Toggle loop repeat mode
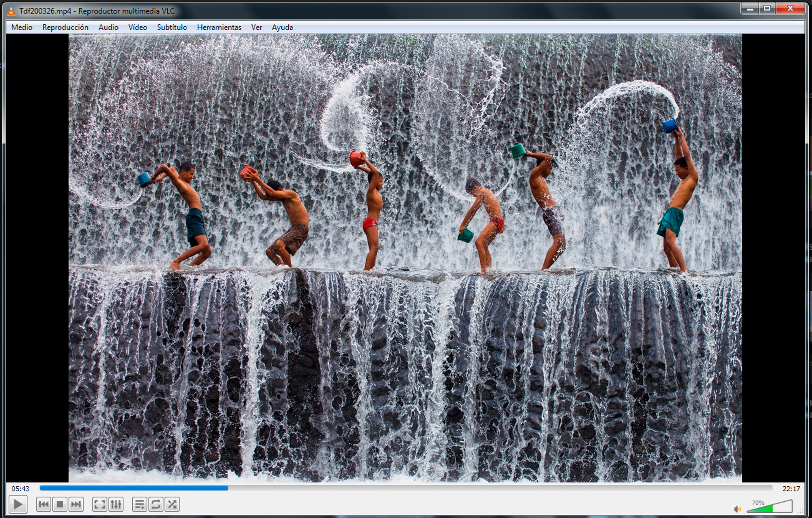This screenshot has width=812, height=518. pos(155,505)
